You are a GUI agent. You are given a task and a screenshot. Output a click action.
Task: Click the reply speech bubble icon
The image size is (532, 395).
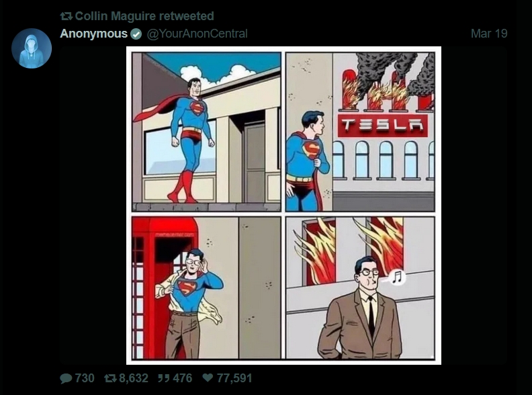(66, 378)
